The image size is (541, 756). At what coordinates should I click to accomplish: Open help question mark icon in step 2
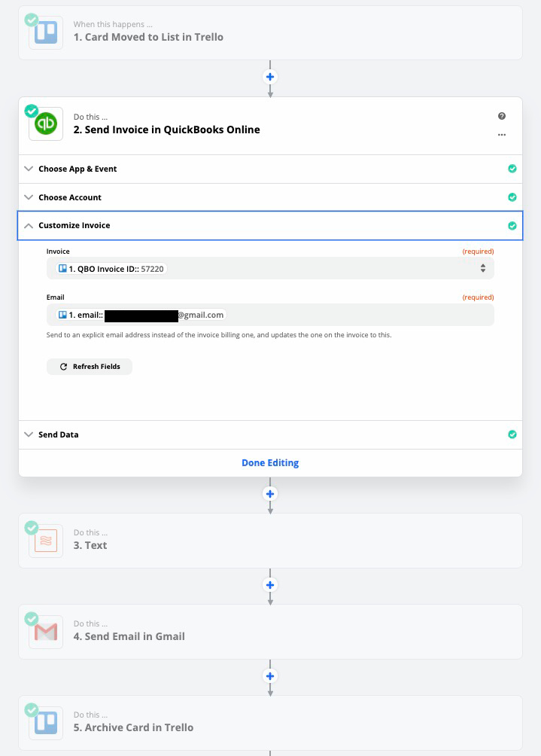click(x=501, y=116)
